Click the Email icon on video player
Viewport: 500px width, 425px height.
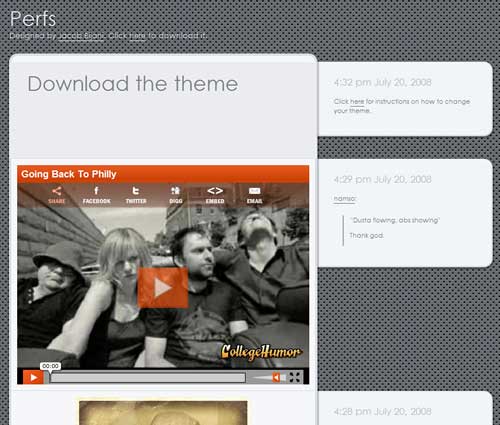(254, 195)
